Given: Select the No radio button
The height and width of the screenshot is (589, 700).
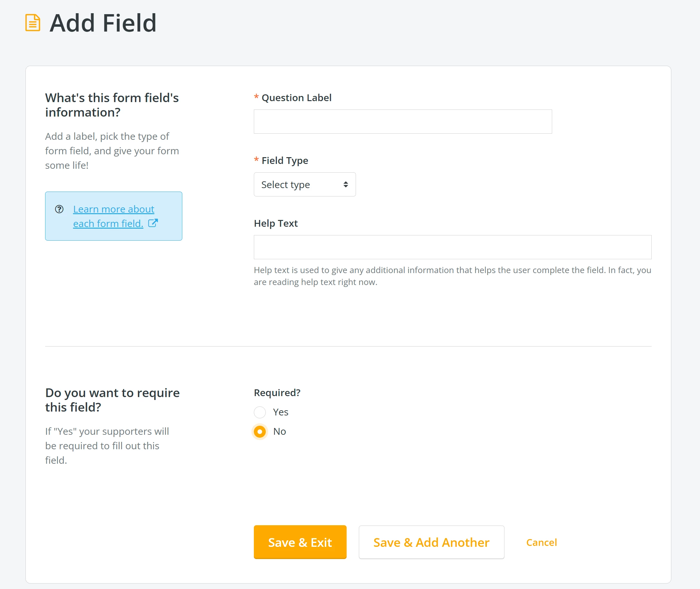Looking at the screenshot, I should click(260, 432).
